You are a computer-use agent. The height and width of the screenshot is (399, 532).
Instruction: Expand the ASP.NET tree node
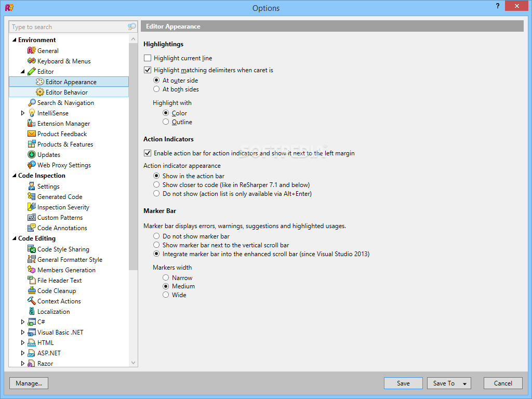23,353
